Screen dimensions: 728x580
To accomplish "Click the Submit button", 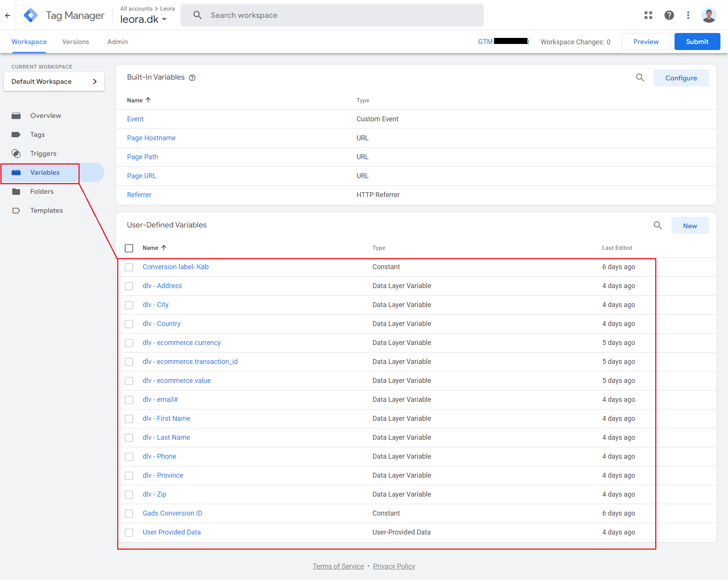I will [697, 42].
